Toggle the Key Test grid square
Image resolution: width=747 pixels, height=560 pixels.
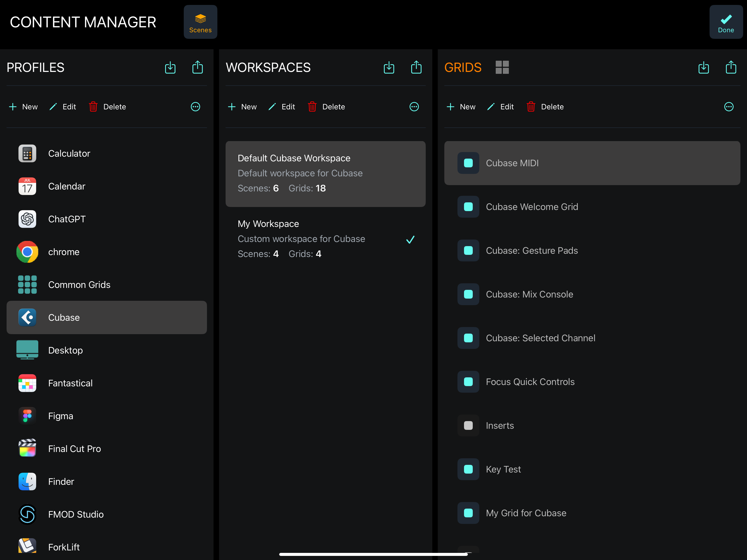[x=468, y=469]
